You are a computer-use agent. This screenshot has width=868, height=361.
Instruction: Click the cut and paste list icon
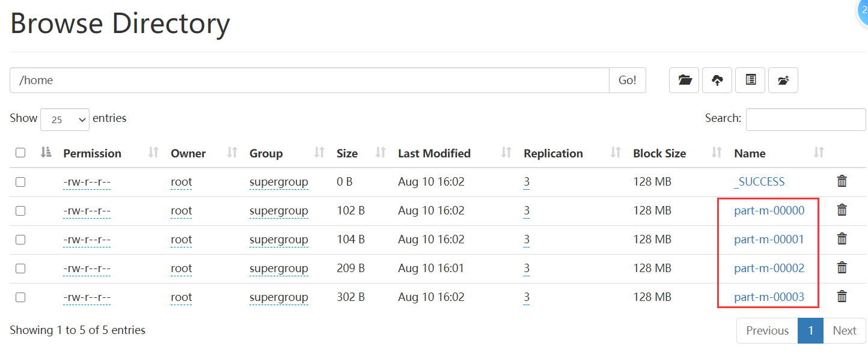point(750,80)
